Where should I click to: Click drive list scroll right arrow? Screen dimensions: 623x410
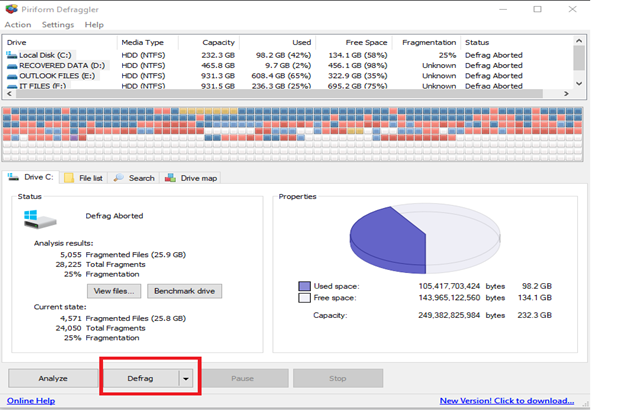566,94
